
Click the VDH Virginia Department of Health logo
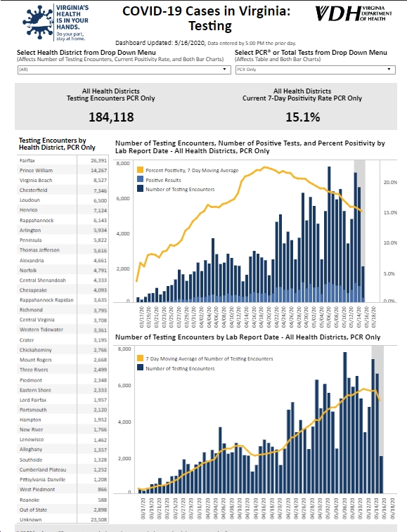(354, 14)
